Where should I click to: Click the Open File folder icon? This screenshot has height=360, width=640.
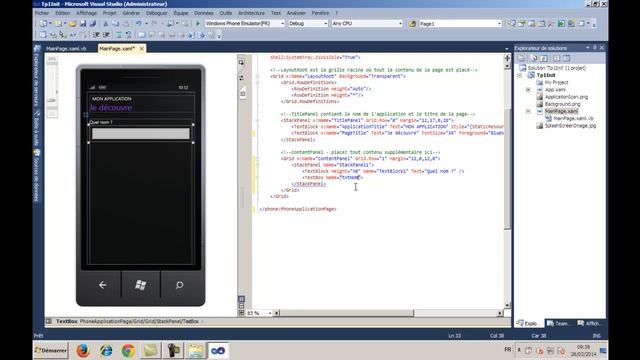click(73, 24)
